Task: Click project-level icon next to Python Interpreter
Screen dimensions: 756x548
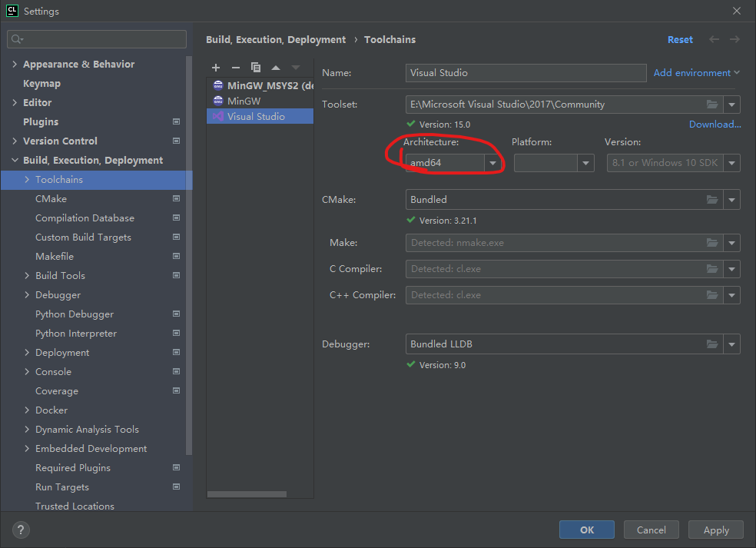Action: 177,333
